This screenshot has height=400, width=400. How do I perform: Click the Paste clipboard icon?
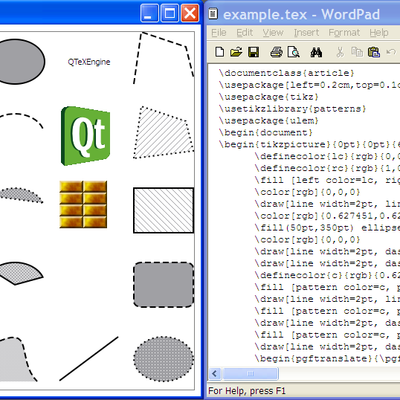[374, 52]
